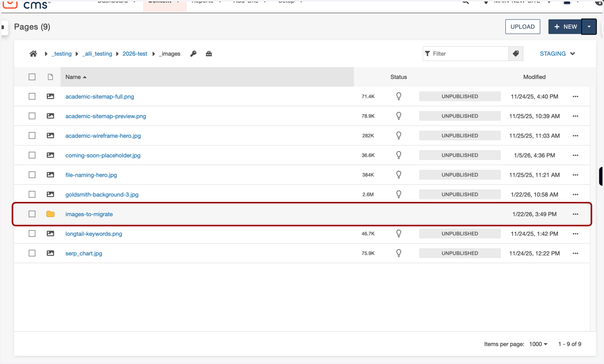This screenshot has width=604, height=364.
Task: Click lightbulb status for academic-sitemap-full.png
Action: 399,96
